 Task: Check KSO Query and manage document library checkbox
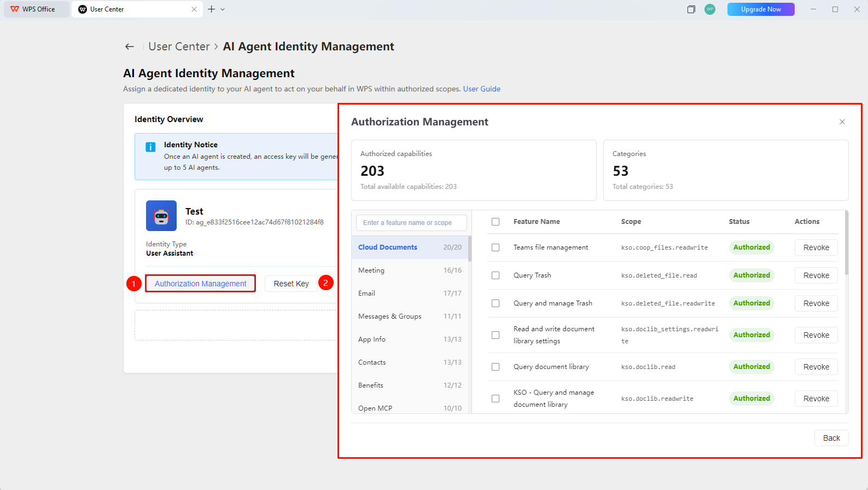pos(496,399)
